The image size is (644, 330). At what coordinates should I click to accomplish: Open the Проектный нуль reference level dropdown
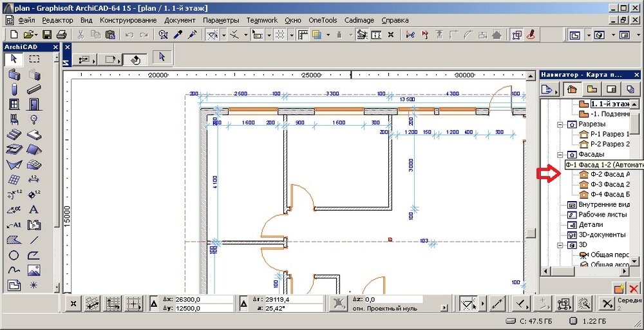(x=444, y=308)
